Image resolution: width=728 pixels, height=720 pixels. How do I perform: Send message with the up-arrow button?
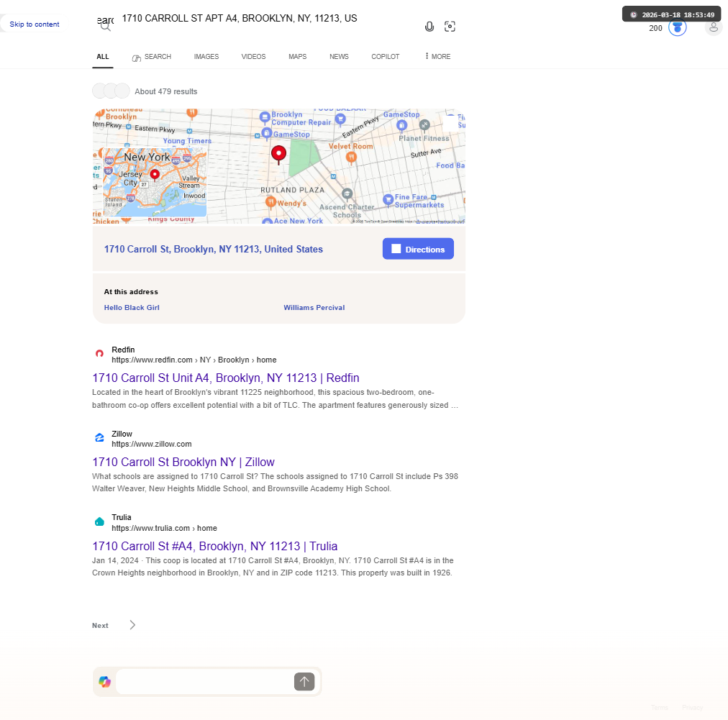tap(304, 681)
